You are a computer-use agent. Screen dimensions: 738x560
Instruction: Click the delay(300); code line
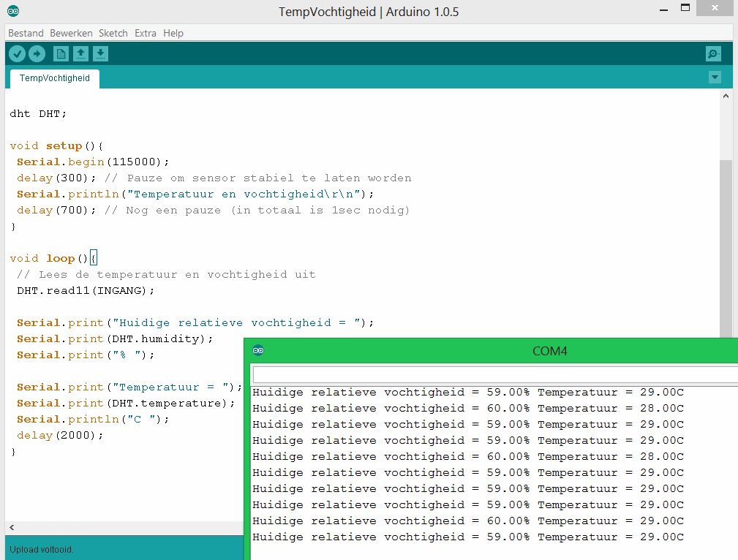click(x=214, y=178)
